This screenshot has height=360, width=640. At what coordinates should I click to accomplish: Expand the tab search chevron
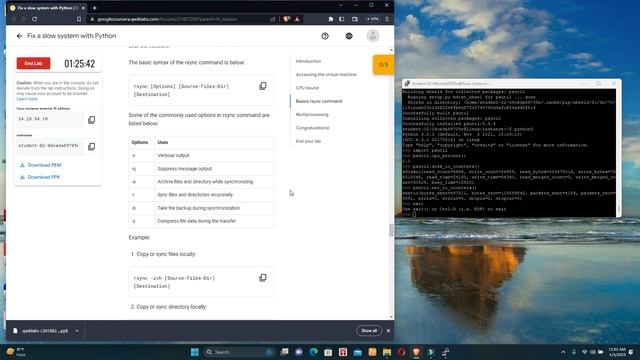point(340,5)
